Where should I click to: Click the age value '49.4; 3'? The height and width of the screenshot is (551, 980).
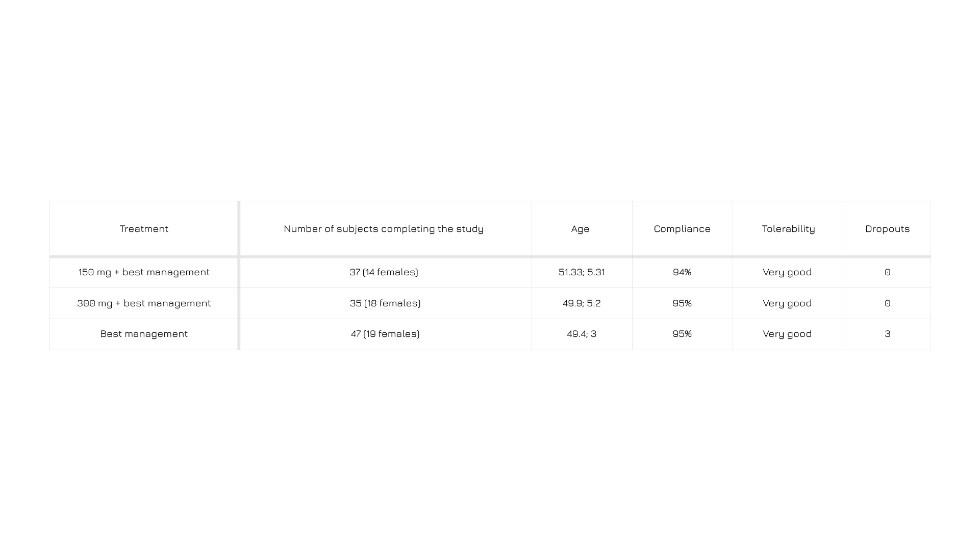(x=582, y=334)
